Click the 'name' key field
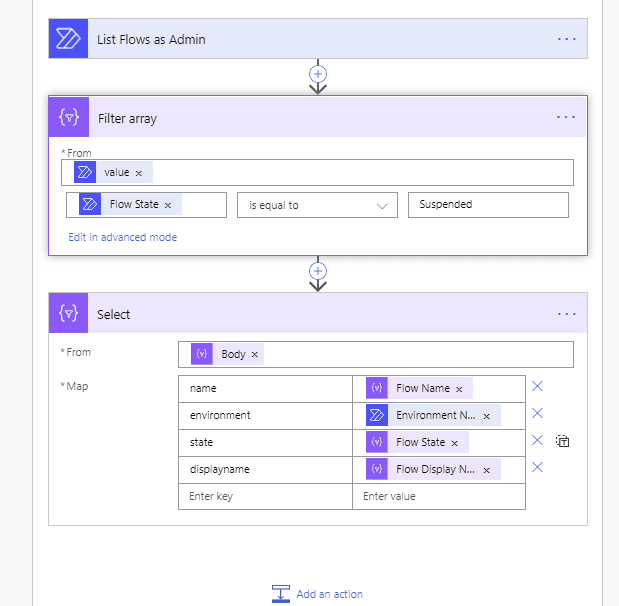The image size is (619, 606). pos(265,389)
